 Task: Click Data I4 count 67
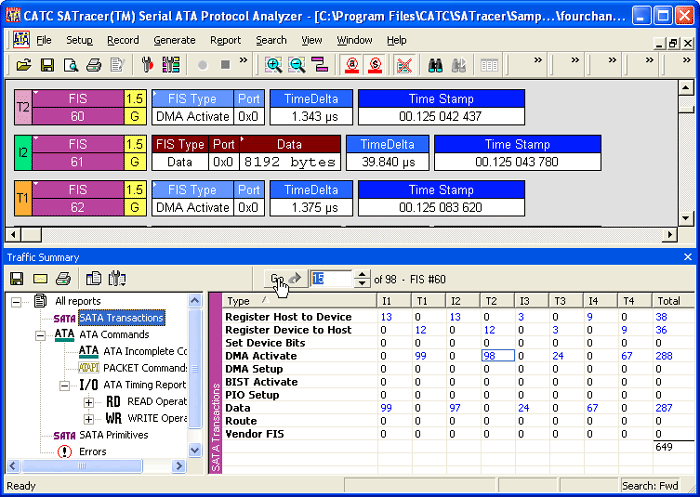[592, 408]
